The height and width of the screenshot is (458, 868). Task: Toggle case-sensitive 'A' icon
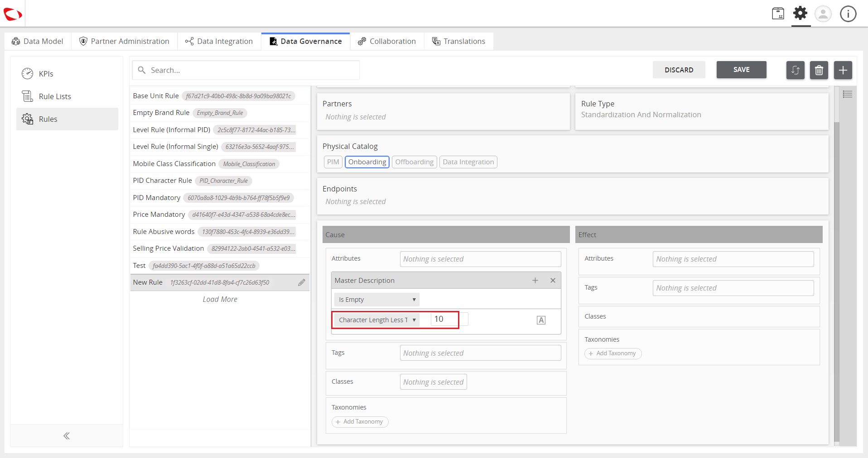(541, 320)
